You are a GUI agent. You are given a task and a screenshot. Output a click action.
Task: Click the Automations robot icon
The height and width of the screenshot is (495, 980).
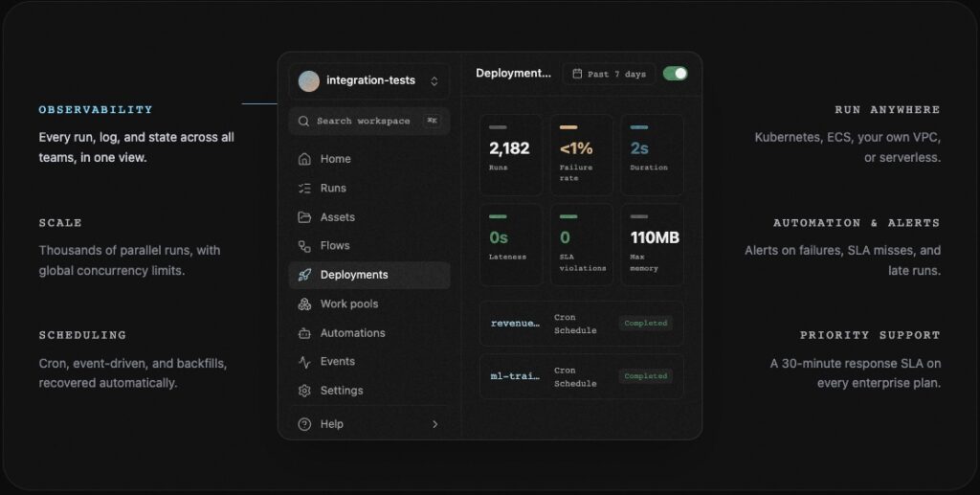coord(304,333)
